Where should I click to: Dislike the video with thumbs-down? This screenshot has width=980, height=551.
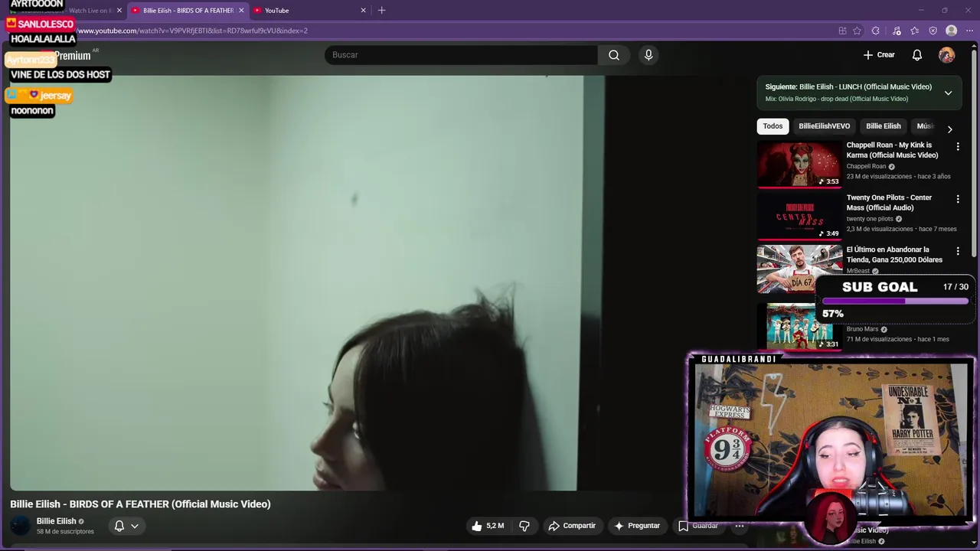(524, 526)
